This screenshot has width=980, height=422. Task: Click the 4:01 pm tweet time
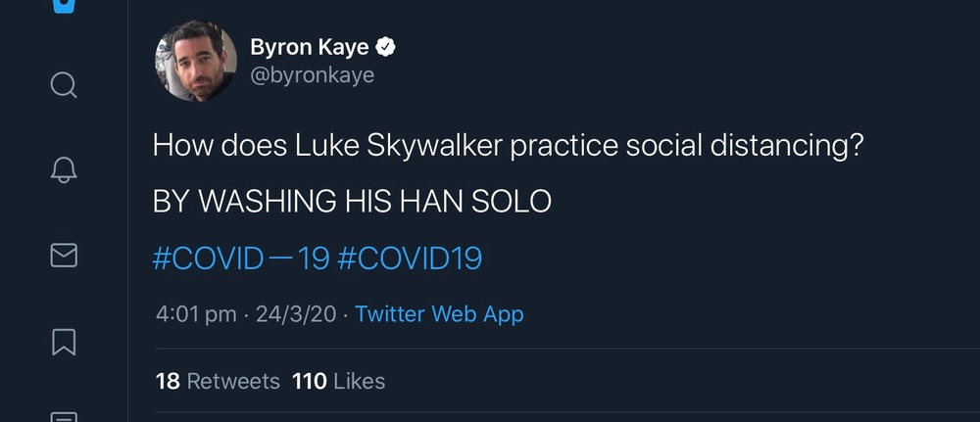[196, 314]
